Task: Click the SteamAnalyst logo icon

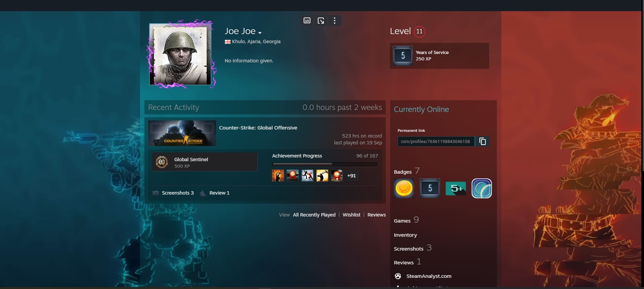Action: 398,276
